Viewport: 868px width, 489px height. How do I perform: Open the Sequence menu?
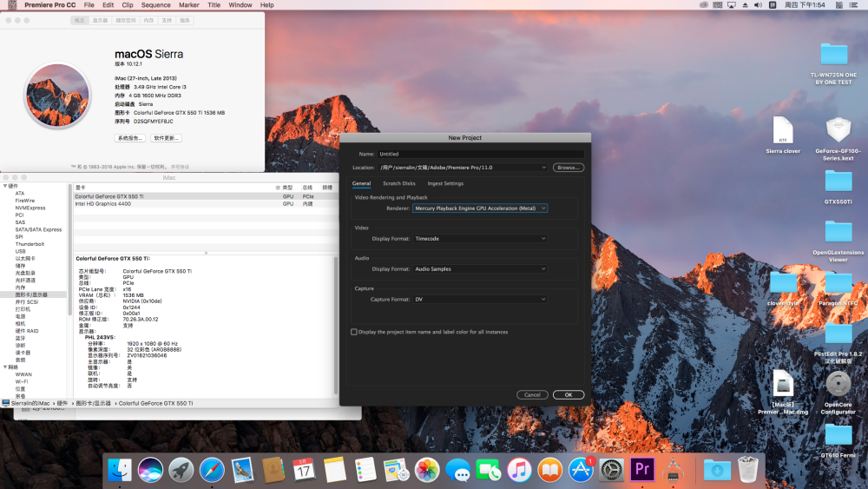click(x=155, y=5)
